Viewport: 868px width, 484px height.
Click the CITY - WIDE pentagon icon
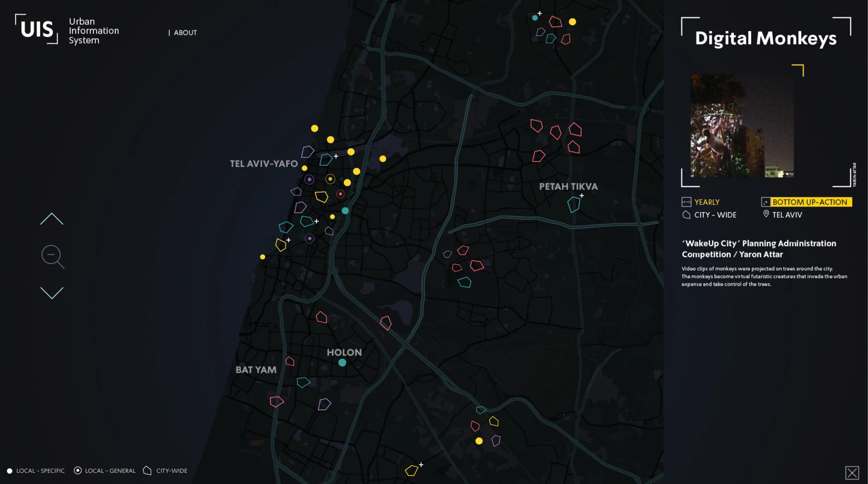[x=686, y=215]
